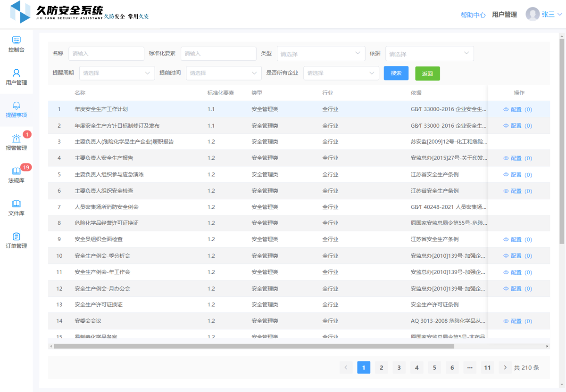The height and width of the screenshot is (392, 566).
Task: Click the 标准化要素 input field
Action: point(218,54)
